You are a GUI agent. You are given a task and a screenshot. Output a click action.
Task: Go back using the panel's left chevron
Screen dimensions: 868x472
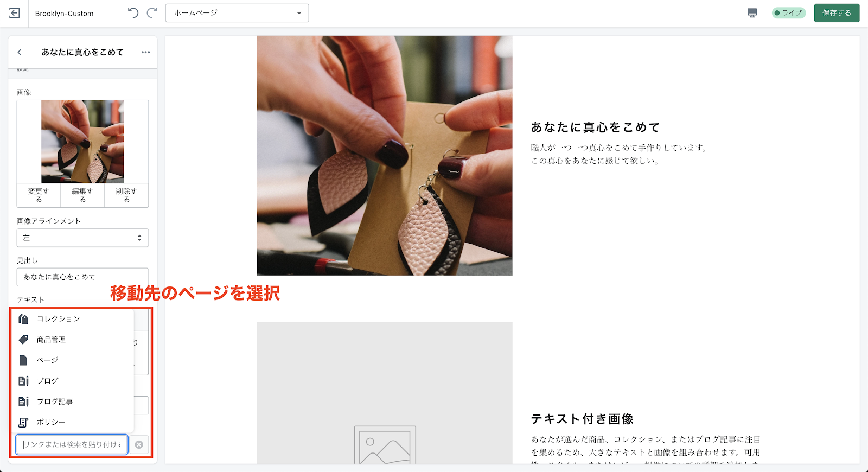20,52
